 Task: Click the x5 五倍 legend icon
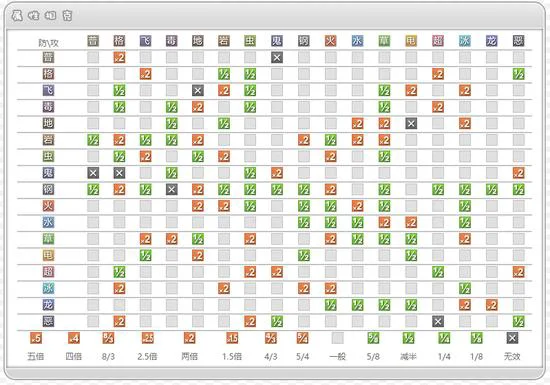coord(36,338)
